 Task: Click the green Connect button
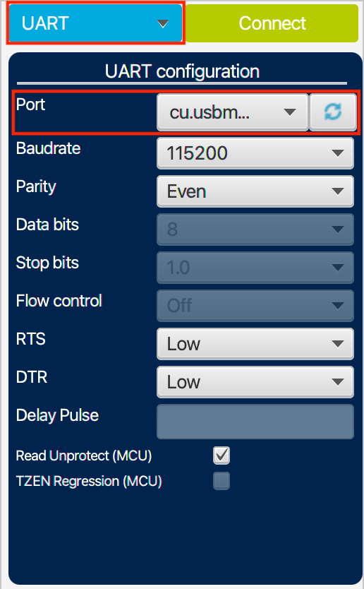point(272,23)
